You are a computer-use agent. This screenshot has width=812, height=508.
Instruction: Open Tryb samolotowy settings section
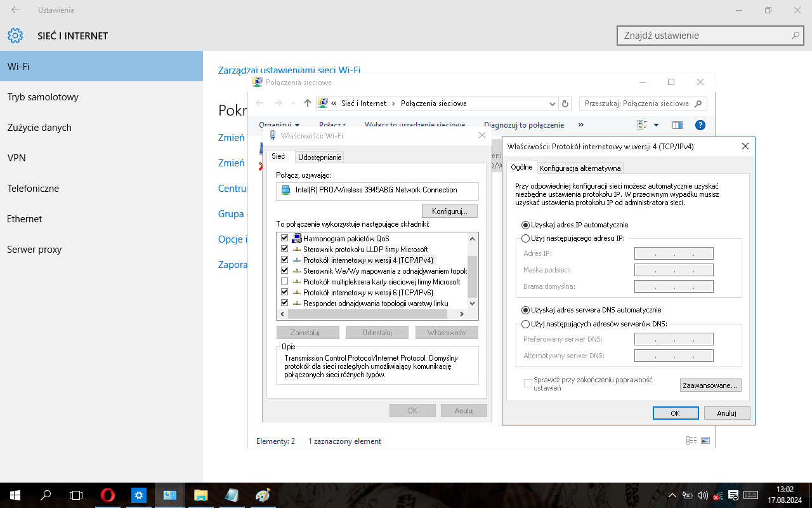pyautogui.click(x=101, y=97)
